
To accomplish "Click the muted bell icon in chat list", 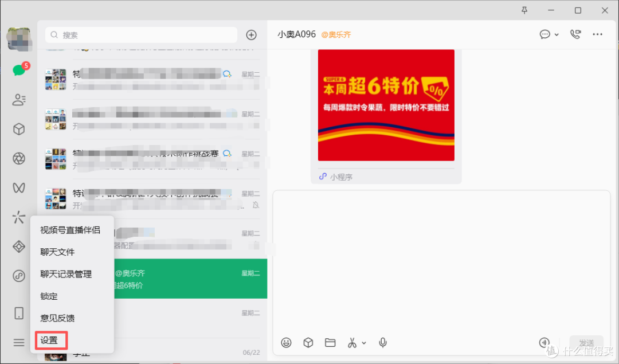I will point(256,205).
